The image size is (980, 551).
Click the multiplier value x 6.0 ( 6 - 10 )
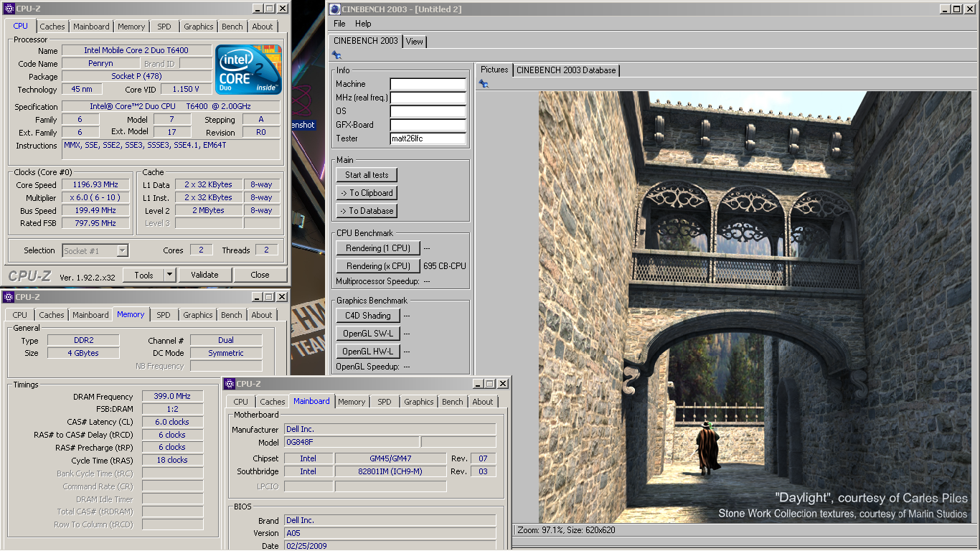coord(95,198)
